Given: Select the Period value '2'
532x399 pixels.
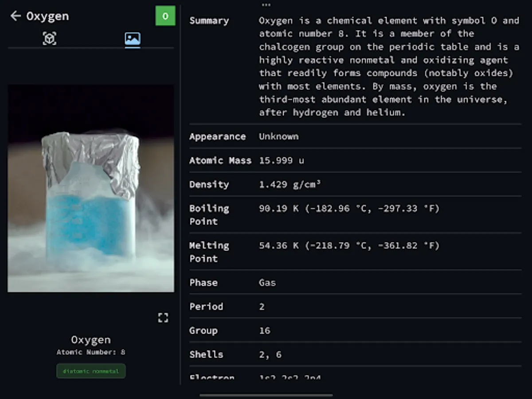Looking at the screenshot, I should (262, 306).
